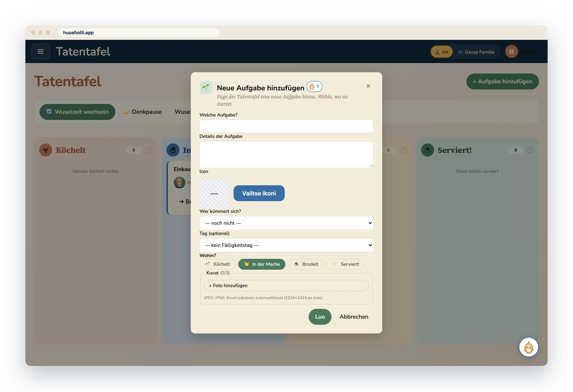Open the Tag Fälligkeitstag dropdown

[286, 245]
